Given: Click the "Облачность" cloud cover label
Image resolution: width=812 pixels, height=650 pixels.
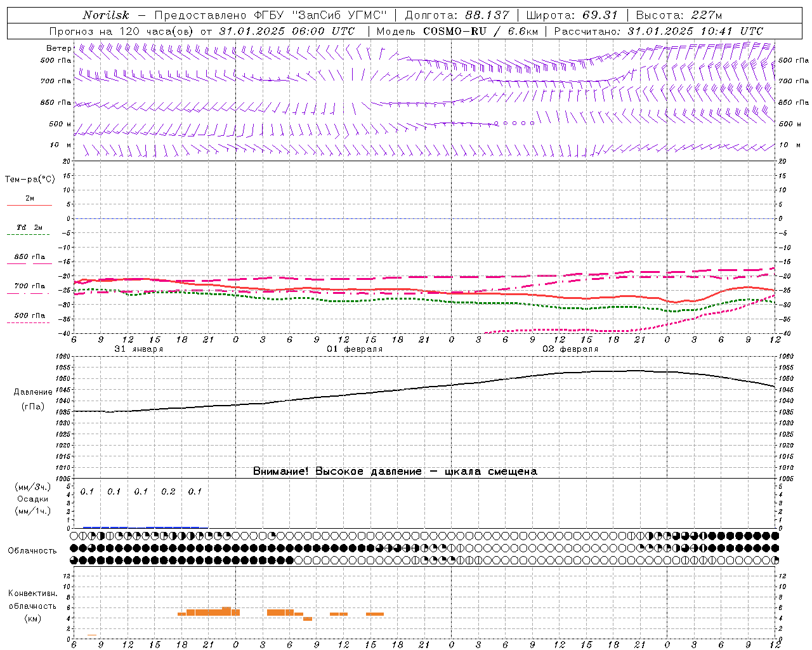Looking at the screenshot, I should coord(32,550).
